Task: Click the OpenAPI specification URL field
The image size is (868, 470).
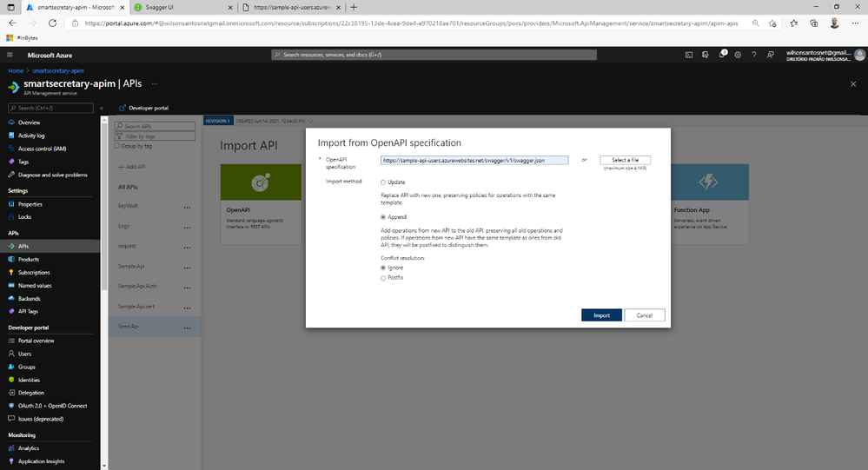Action: pyautogui.click(x=474, y=161)
